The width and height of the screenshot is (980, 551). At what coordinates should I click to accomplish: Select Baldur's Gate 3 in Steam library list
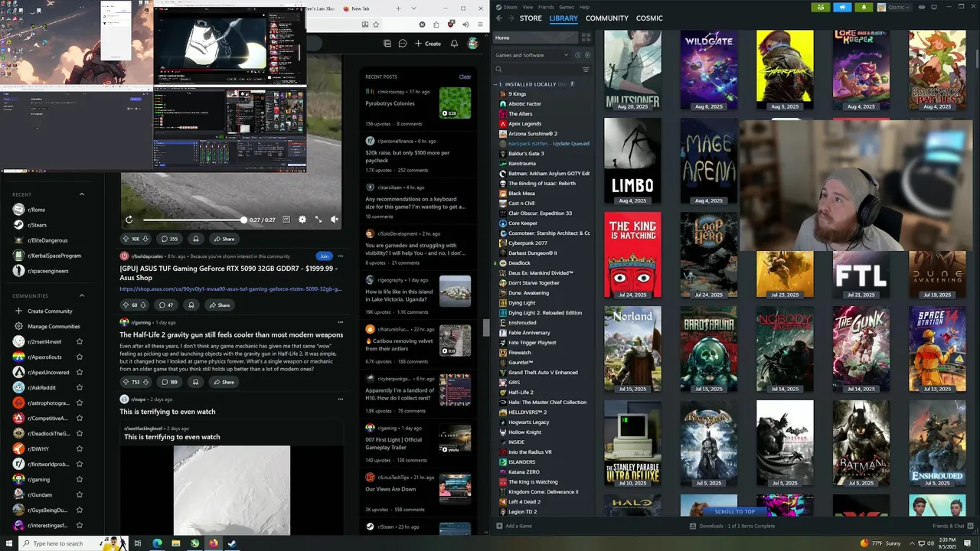click(527, 154)
